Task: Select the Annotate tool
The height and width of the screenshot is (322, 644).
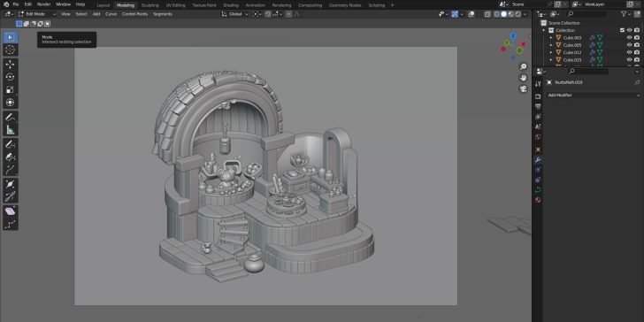Action: (x=11, y=117)
